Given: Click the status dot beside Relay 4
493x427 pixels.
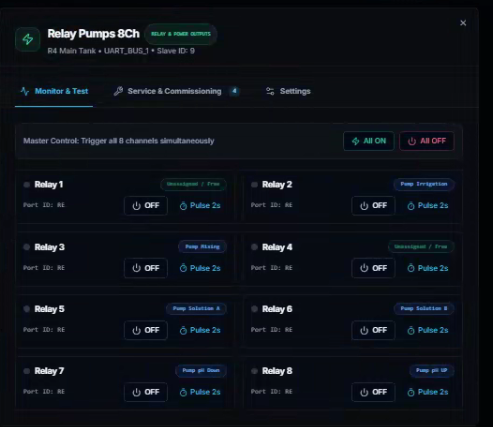Looking at the screenshot, I should [254, 247].
